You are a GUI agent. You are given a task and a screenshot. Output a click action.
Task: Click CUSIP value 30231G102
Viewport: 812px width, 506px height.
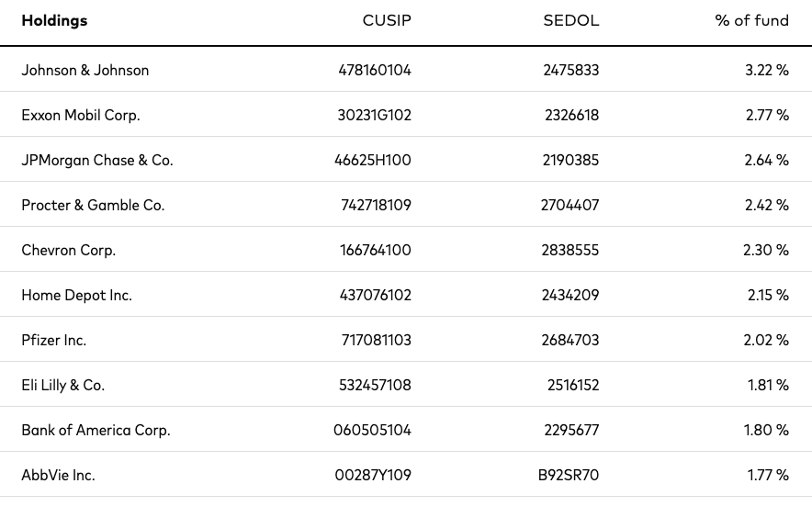(x=374, y=115)
